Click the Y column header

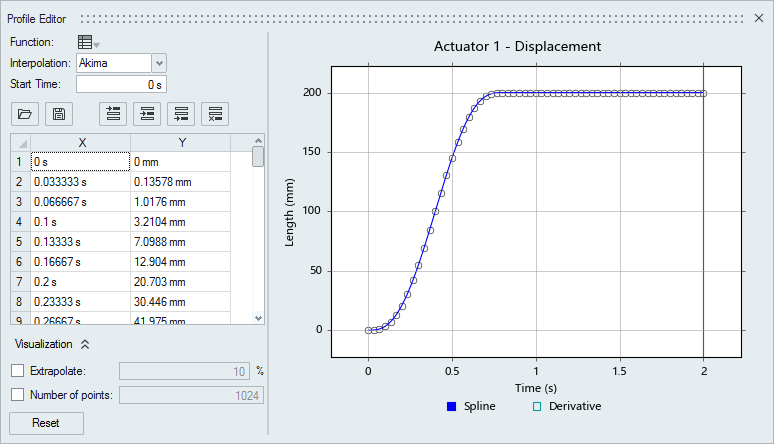click(181, 143)
